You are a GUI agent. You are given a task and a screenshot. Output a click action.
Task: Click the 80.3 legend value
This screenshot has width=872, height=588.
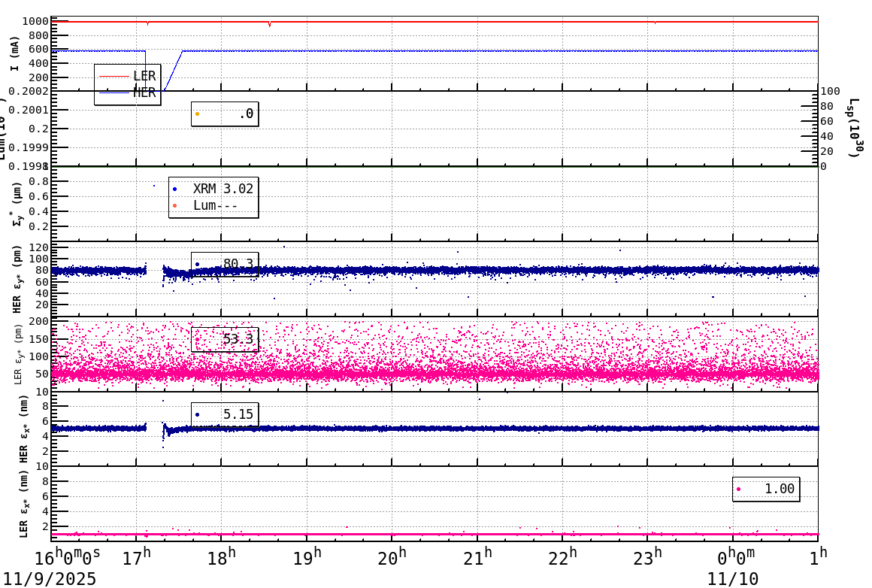coord(238,264)
